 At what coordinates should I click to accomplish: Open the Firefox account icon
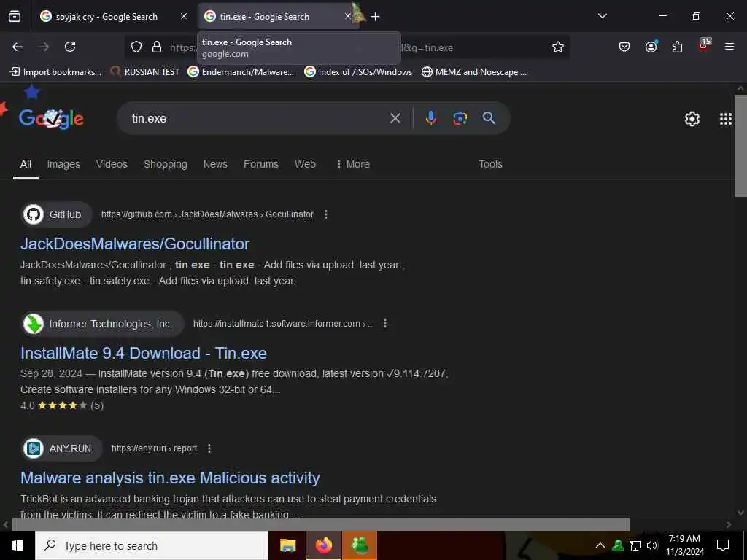(651, 47)
